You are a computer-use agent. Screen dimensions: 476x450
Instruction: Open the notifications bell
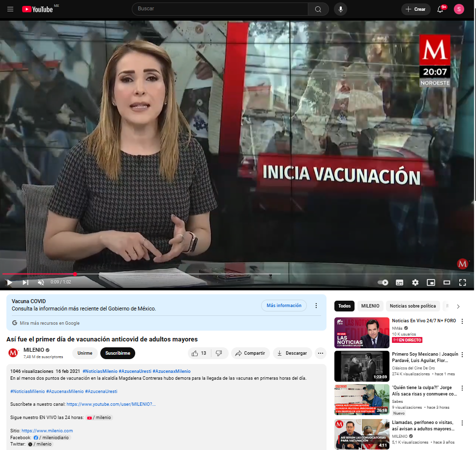click(440, 9)
